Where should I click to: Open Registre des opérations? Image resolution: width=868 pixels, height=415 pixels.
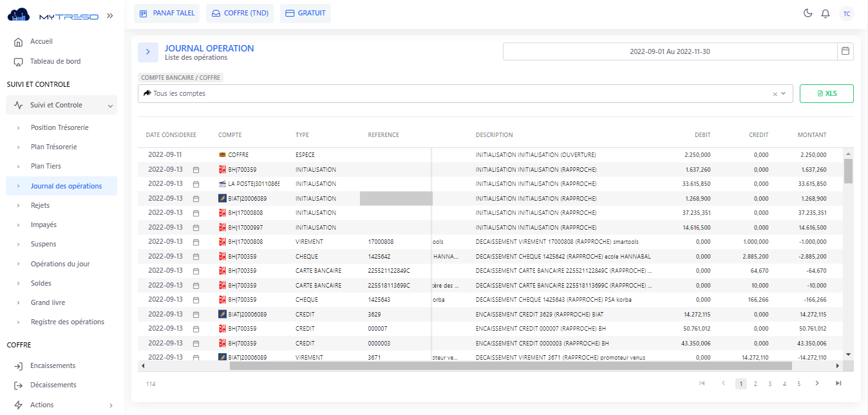coord(67,322)
